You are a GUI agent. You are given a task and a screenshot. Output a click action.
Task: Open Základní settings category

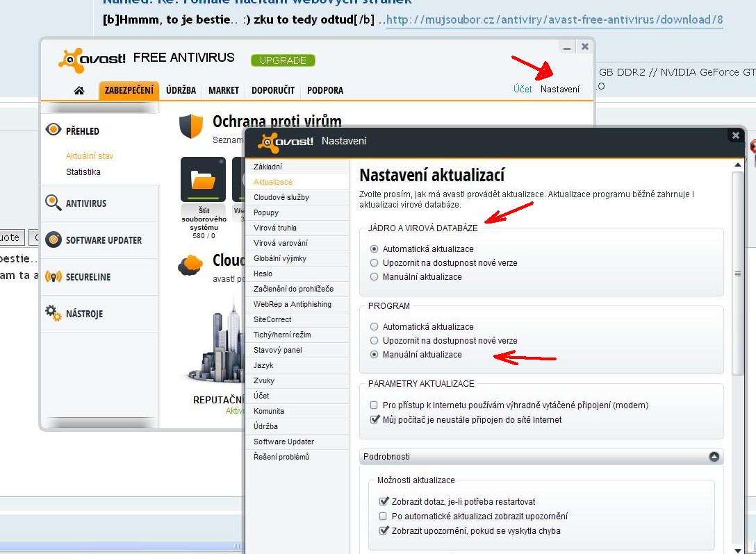tap(297, 167)
